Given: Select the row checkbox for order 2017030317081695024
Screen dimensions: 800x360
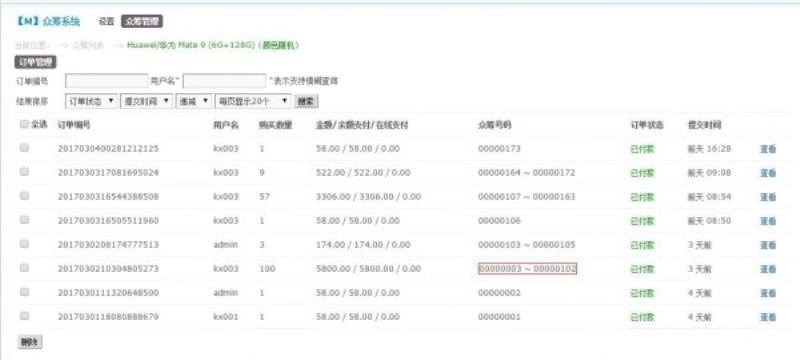Looking at the screenshot, I should 24,172.
